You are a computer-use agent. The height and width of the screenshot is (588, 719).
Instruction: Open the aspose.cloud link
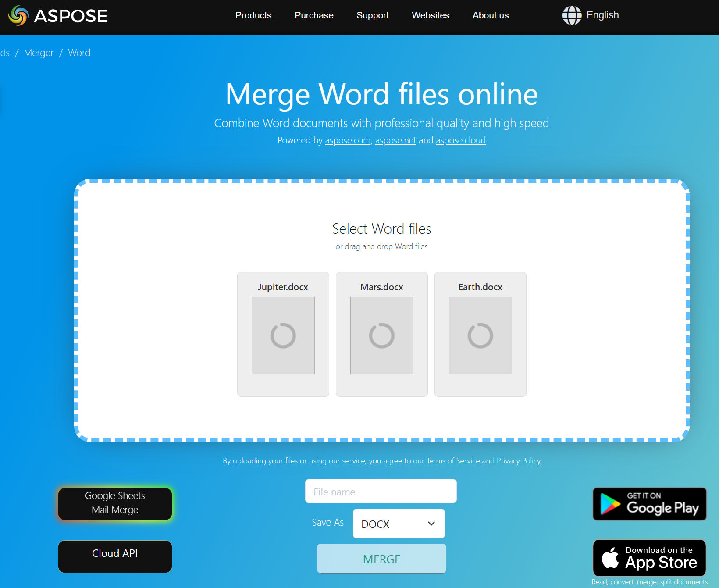click(x=461, y=140)
